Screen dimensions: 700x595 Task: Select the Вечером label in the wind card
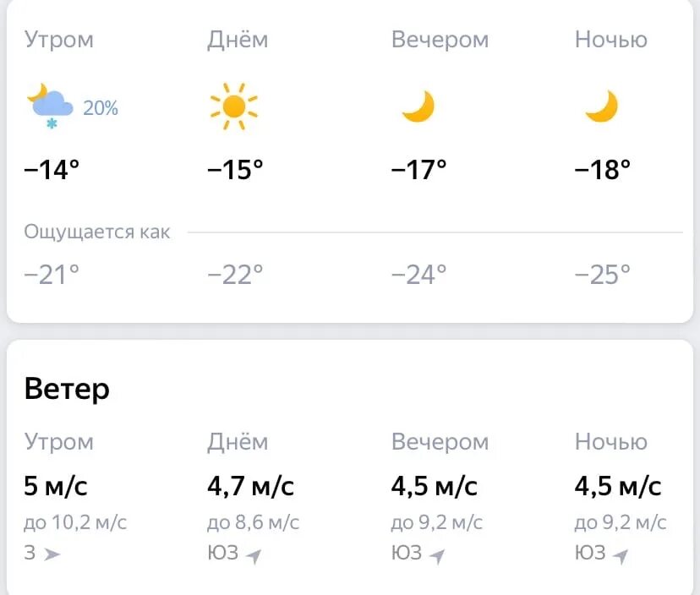tap(440, 442)
